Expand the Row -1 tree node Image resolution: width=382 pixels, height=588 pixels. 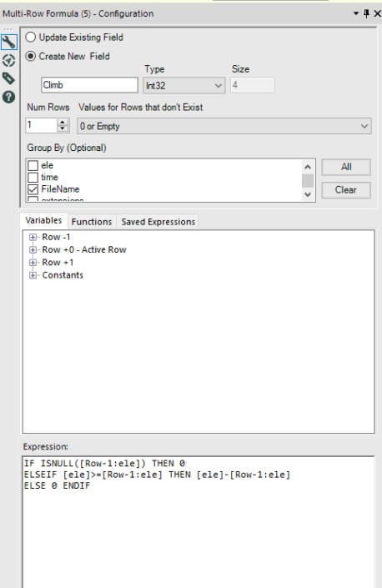[33, 237]
